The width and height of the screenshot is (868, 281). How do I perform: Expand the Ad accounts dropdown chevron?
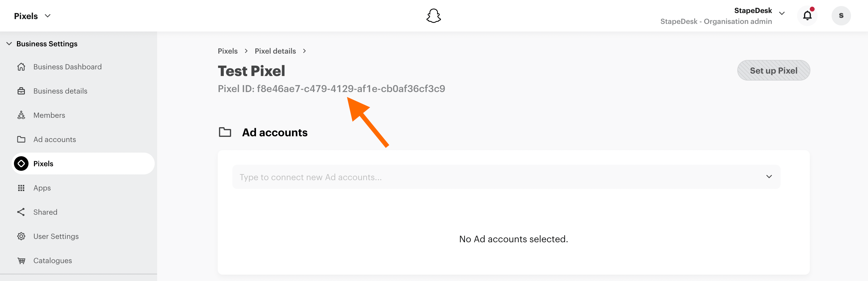point(769,177)
